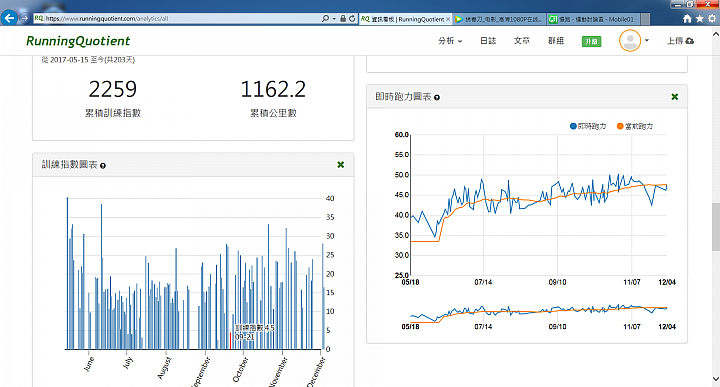Click the green 升級 upgrade button
The width and height of the screenshot is (720, 387).
591,41
